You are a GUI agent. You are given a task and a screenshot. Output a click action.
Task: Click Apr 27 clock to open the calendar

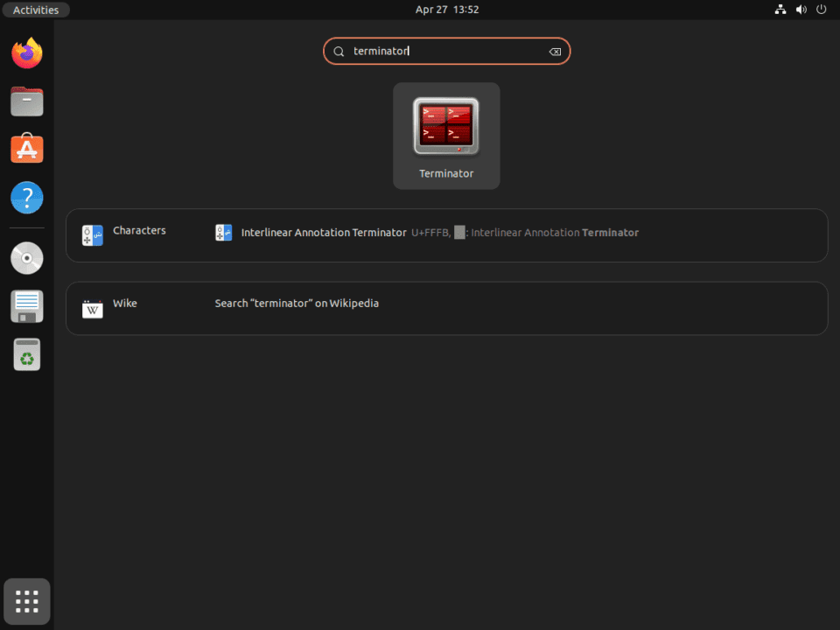[x=446, y=10]
